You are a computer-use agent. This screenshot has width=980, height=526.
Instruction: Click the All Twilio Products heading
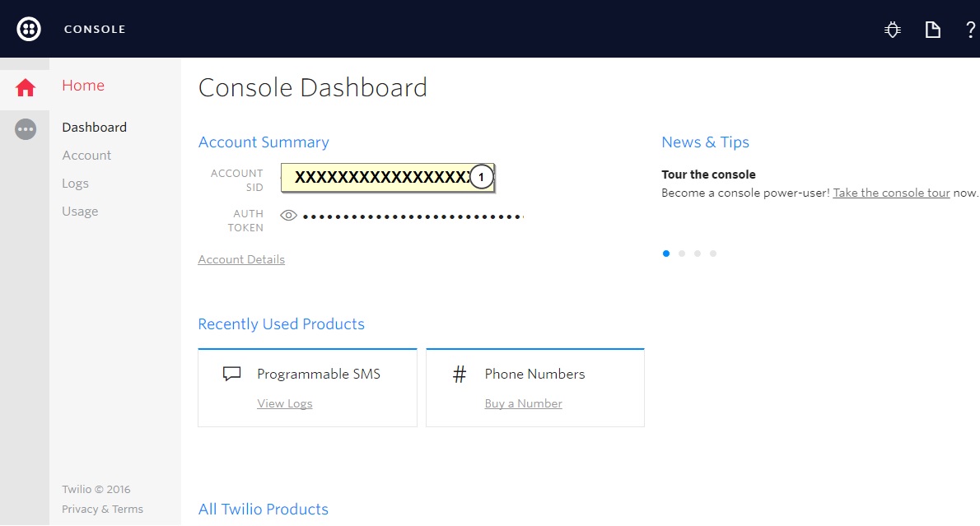(x=264, y=510)
